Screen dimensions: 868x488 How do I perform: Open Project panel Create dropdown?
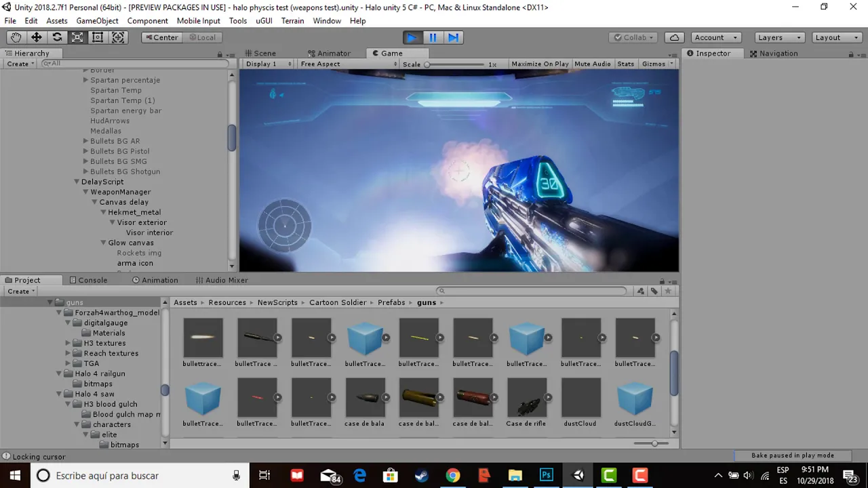[20, 291]
